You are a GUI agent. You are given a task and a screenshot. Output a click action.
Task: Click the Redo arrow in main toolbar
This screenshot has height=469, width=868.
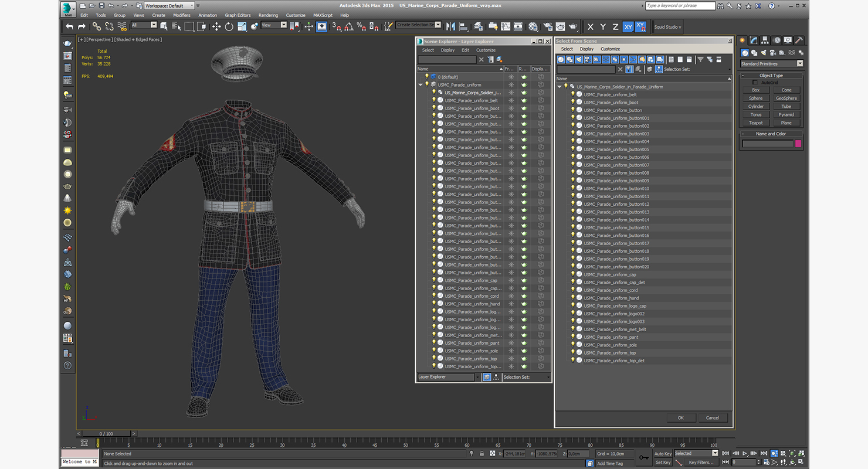click(82, 26)
